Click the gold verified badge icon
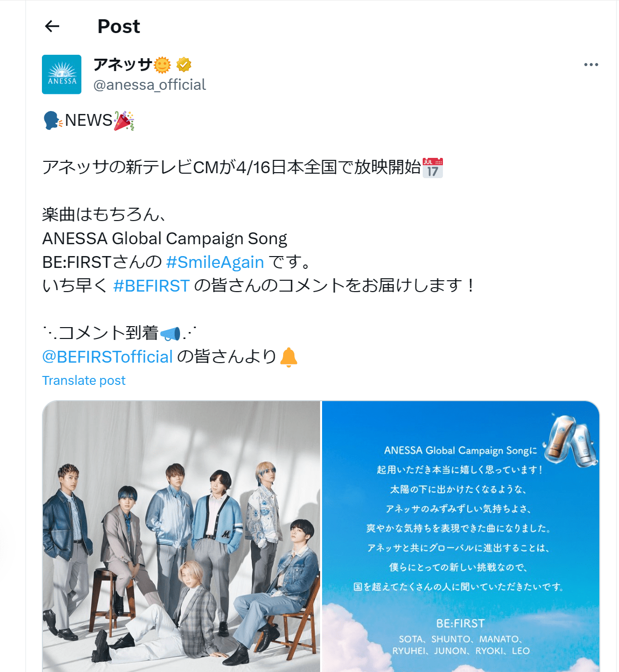The width and height of the screenshot is (619, 672). click(x=184, y=65)
